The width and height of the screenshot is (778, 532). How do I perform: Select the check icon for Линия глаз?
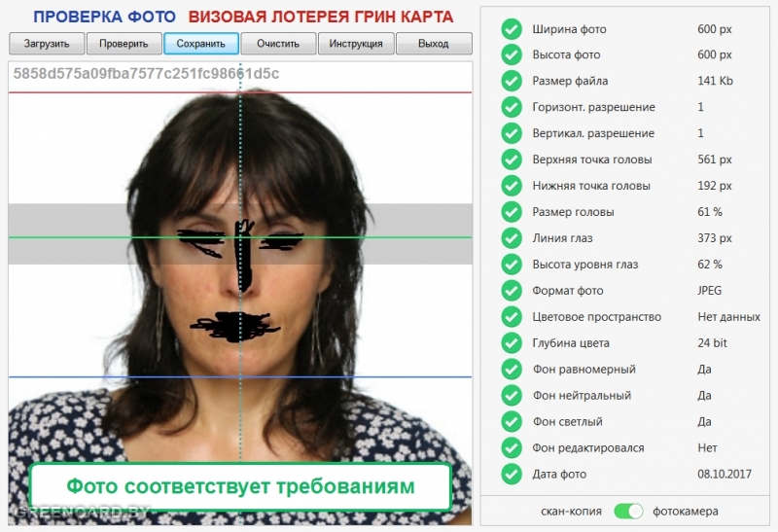tap(512, 238)
